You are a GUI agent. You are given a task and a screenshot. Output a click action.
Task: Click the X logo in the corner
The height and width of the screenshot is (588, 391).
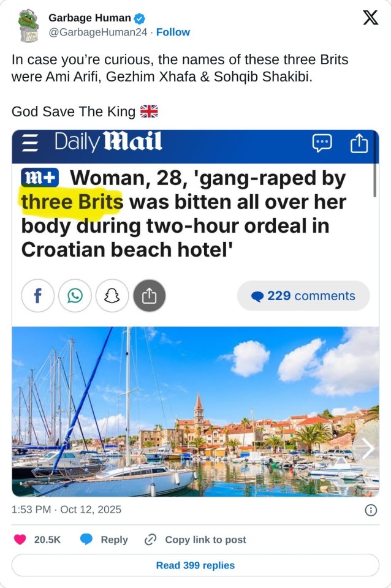(x=370, y=18)
